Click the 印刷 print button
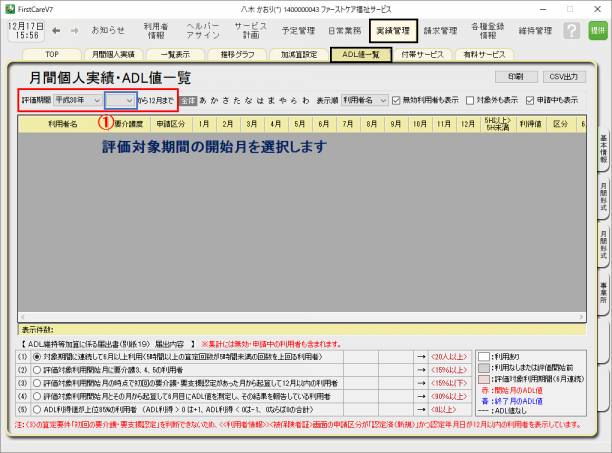Image resolution: width=612 pixels, height=453 pixels. tap(515, 76)
